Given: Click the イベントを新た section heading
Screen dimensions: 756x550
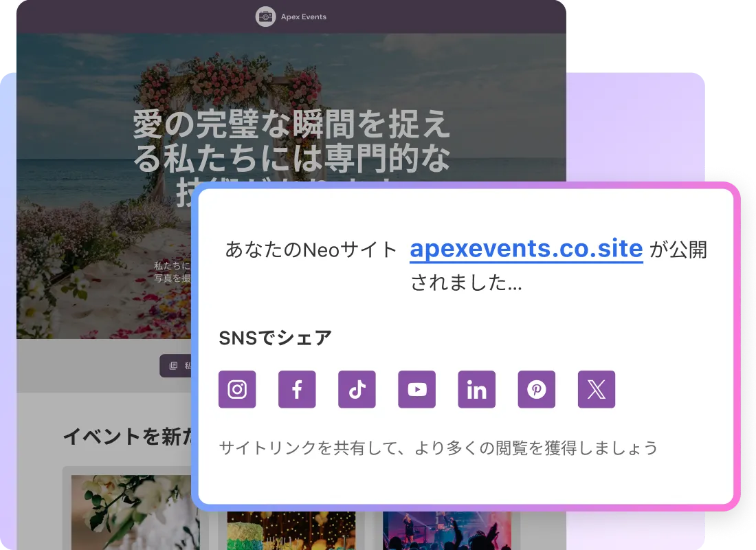Looking at the screenshot, I should [128, 436].
